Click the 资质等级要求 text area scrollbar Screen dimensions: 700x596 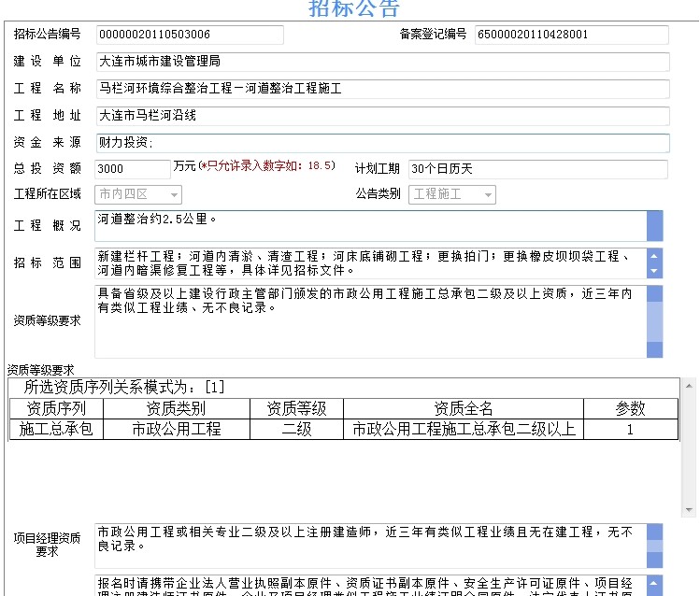(654, 321)
